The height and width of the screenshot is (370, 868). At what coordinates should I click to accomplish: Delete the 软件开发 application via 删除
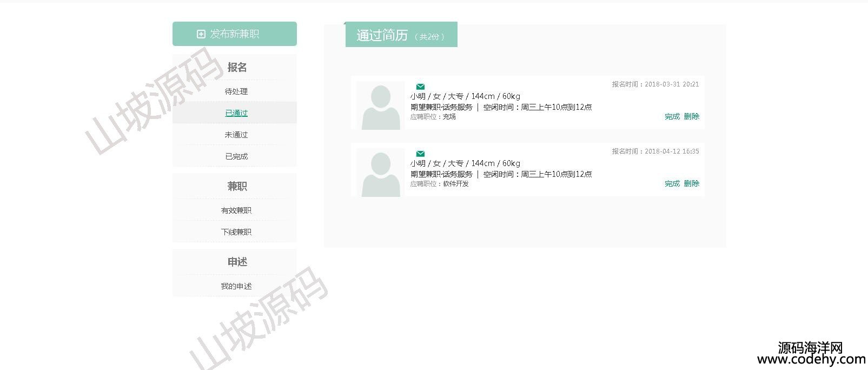(691, 183)
